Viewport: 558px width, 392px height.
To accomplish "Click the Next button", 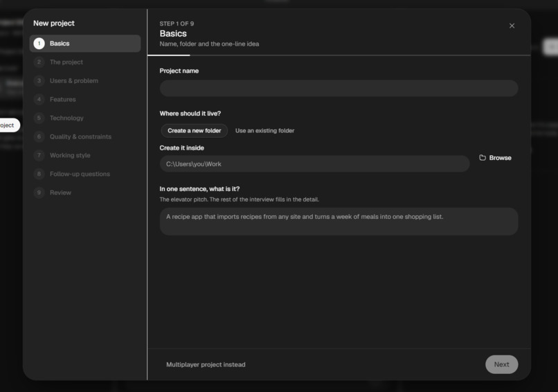I will coord(501,364).
